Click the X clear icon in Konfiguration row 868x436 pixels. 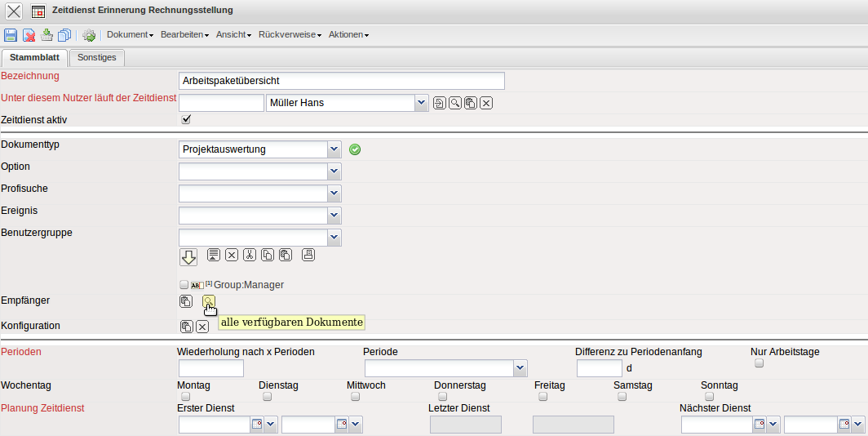pyautogui.click(x=202, y=327)
